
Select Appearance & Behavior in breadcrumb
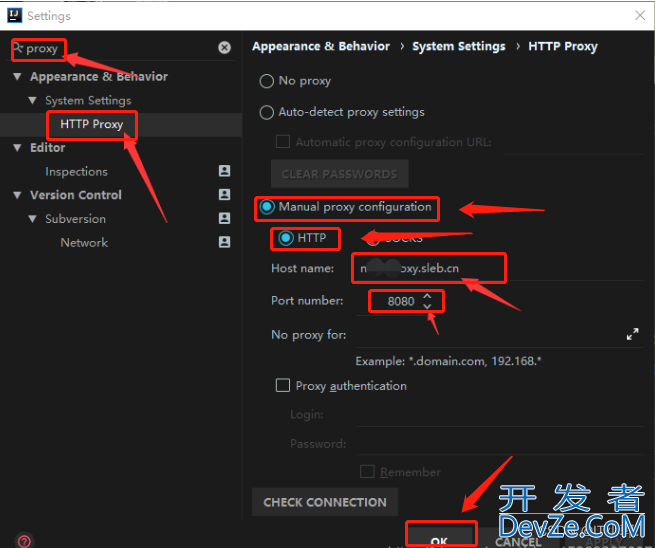pos(321,46)
